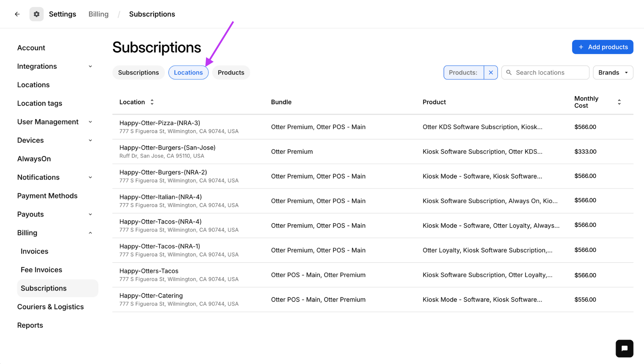Image resolution: width=644 pixels, height=364 pixels.
Task: Click the back arrow in top left
Action: (17, 14)
